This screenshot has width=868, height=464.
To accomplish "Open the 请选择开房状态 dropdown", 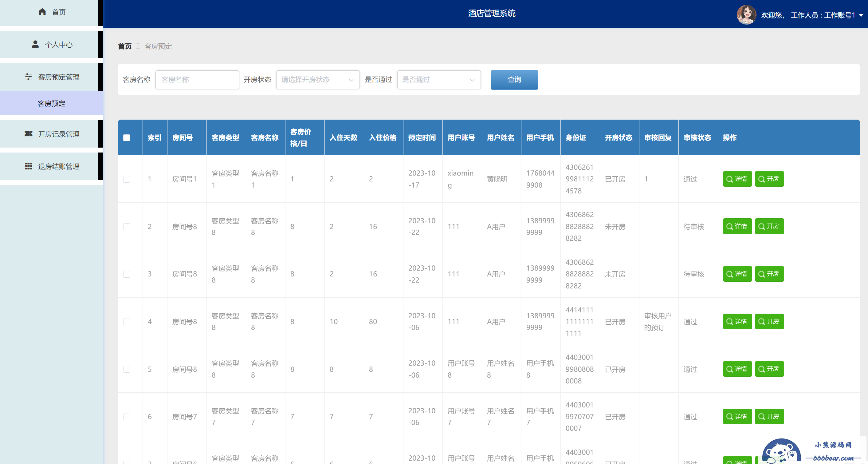I will click(318, 80).
